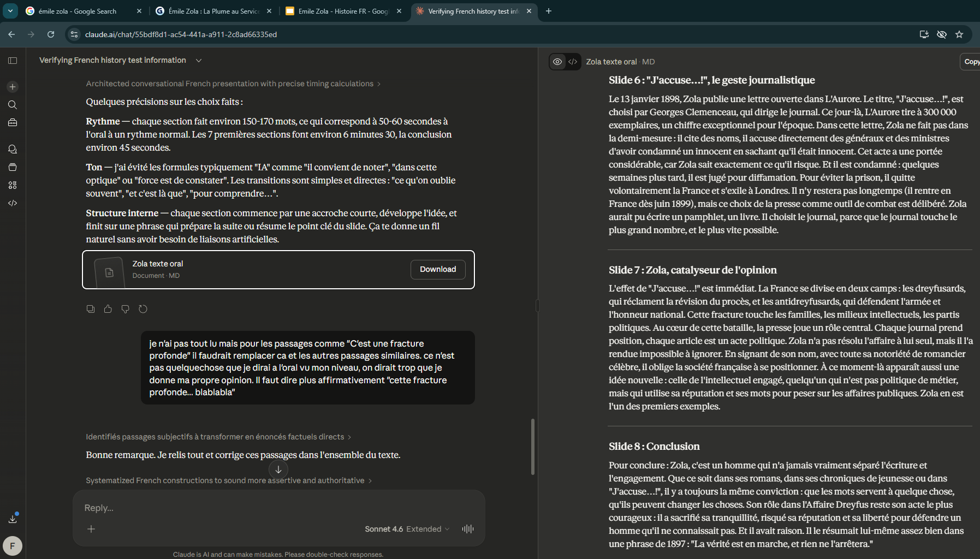Viewport: 980px width, 559px height.
Task: Give thumbs down to the response
Action: tap(126, 309)
